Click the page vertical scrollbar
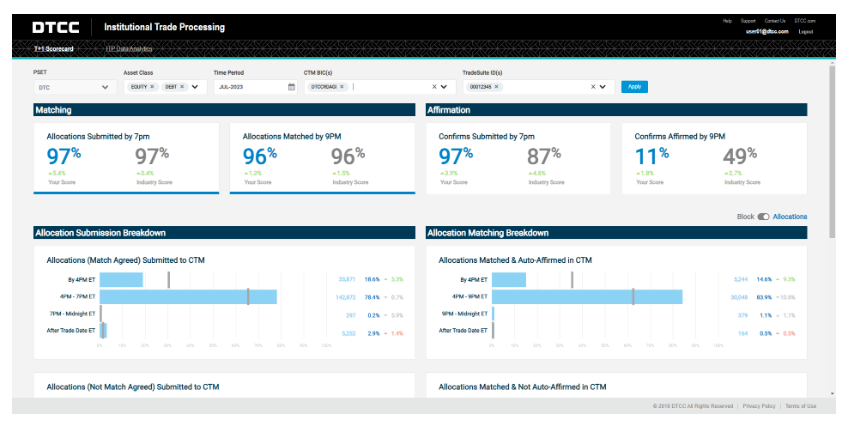Screen dimensions: 851x423 pos(832,152)
